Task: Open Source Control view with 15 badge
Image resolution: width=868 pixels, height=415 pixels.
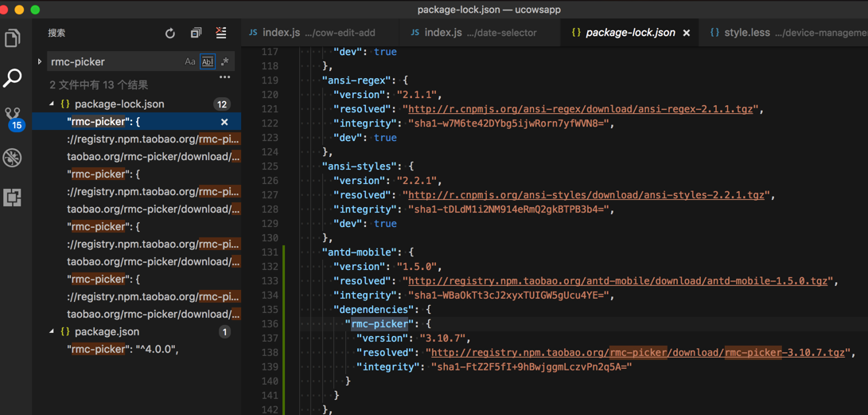Action: pyautogui.click(x=14, y=118)
